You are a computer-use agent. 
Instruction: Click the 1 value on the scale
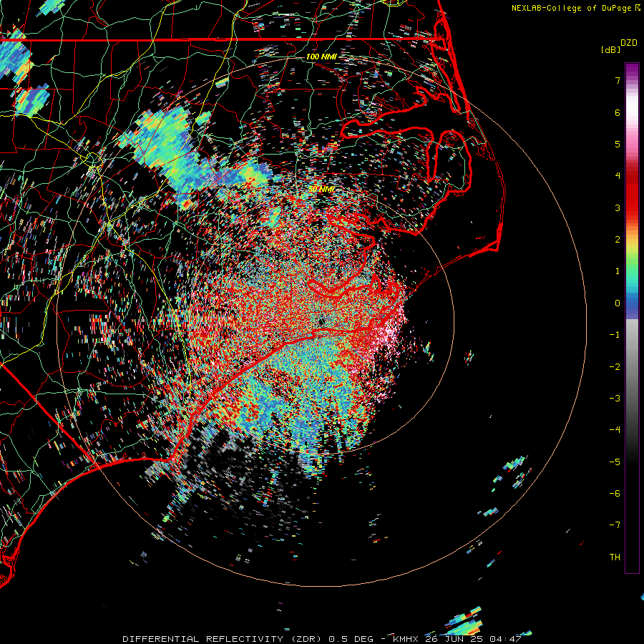tap(618, 271)
